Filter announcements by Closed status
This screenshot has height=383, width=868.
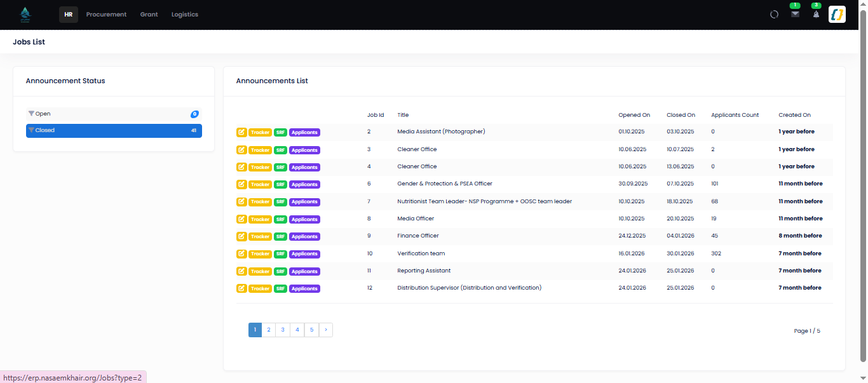(114, 130)
